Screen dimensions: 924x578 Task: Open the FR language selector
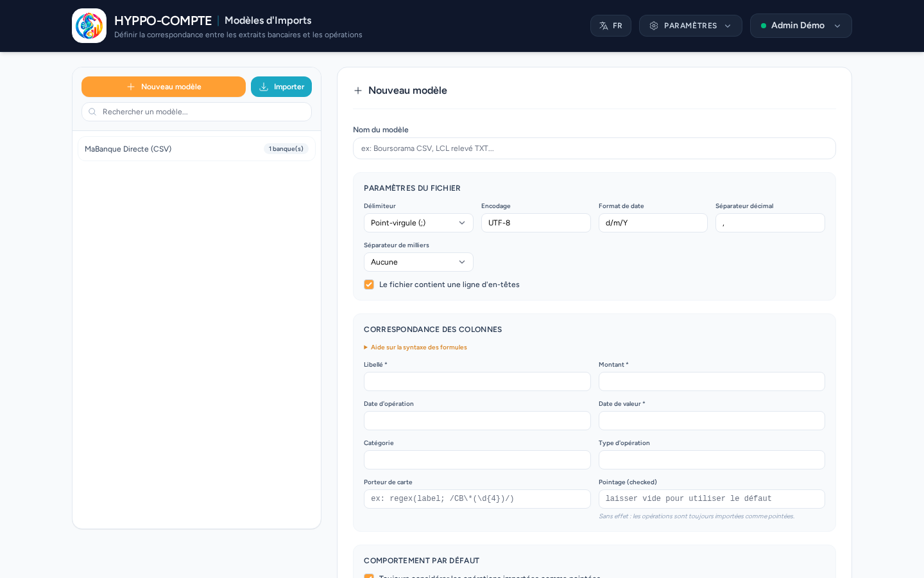(x=611, y=26)
